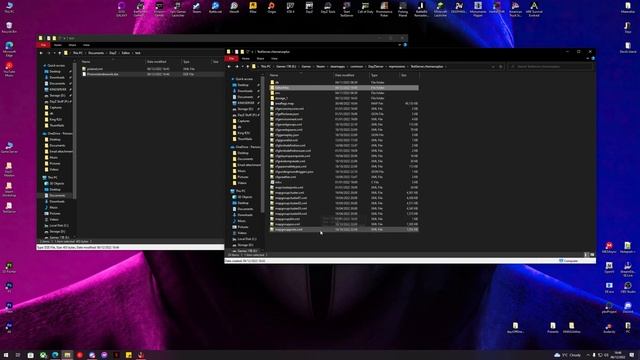This screenshot has width=640, height=360.
Task: Open ARK Survival Evolved desktop shortcut
Action: coord(534,8)
